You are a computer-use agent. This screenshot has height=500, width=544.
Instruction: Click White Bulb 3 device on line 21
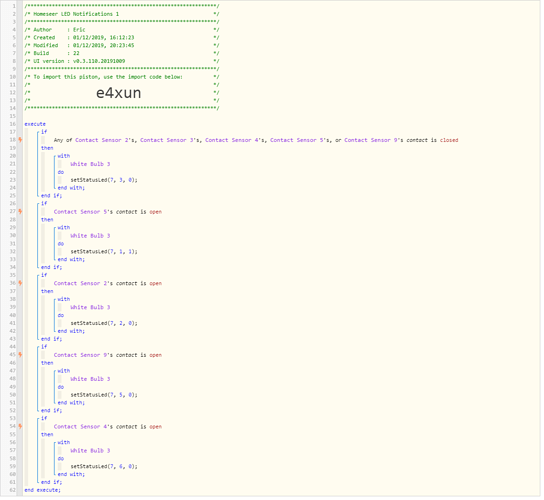[x=90, y=164]
